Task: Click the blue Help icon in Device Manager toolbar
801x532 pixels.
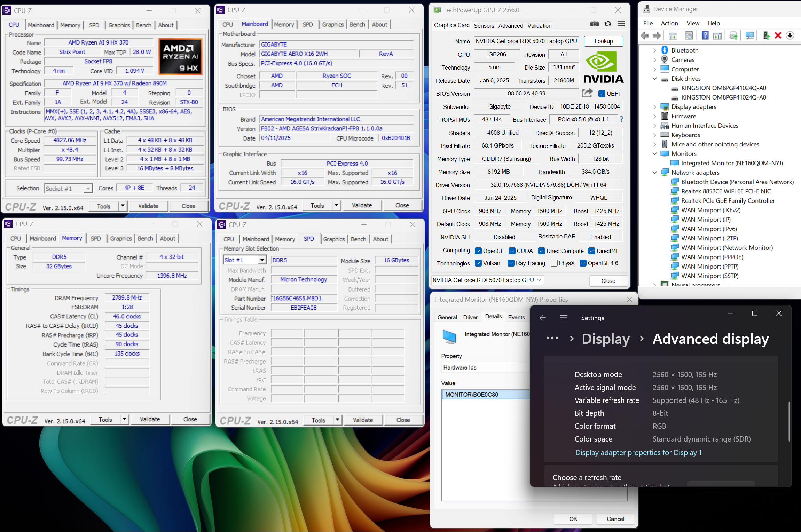Action: (x=705, y=35)
